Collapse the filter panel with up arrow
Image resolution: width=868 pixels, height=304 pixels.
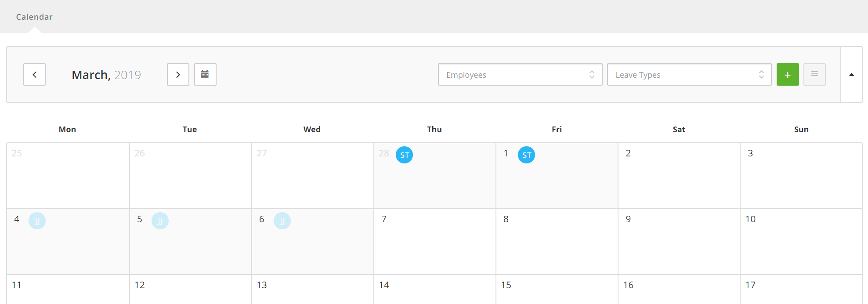[851, 75]
